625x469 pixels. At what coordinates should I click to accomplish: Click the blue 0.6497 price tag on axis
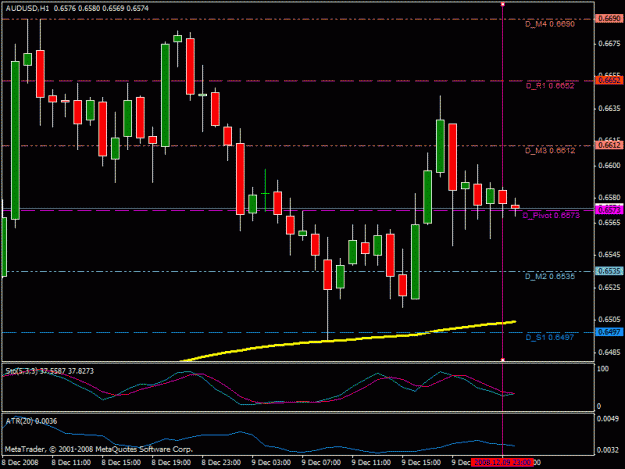coord(609,332)
